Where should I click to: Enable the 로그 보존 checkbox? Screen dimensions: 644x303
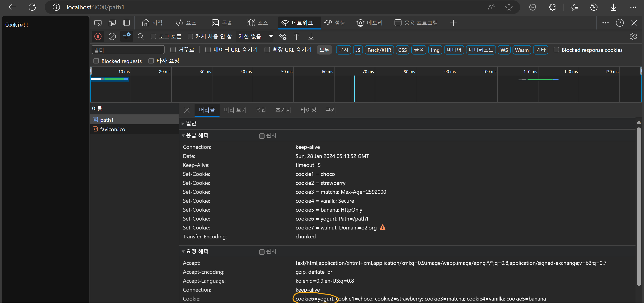[153, 36]
